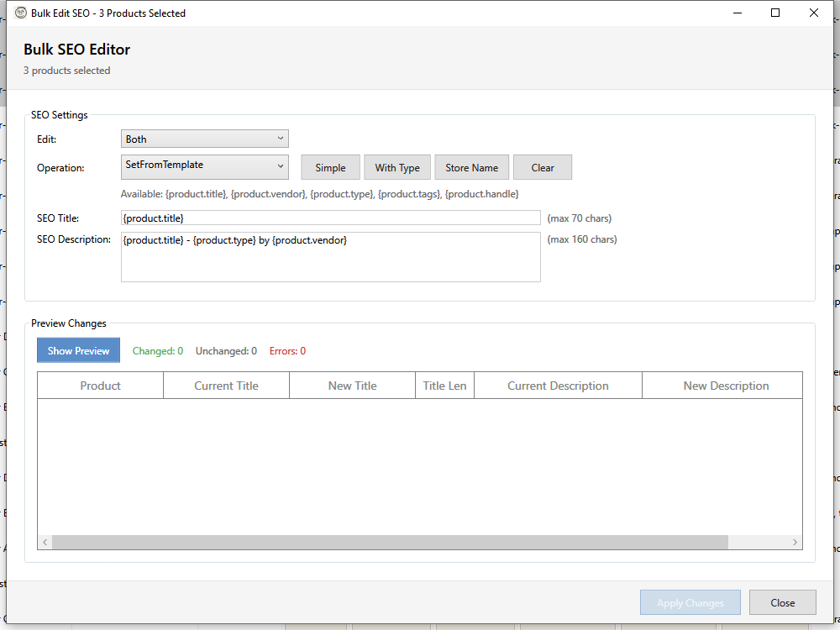Apply the Simple template

(x=330, y=166)
